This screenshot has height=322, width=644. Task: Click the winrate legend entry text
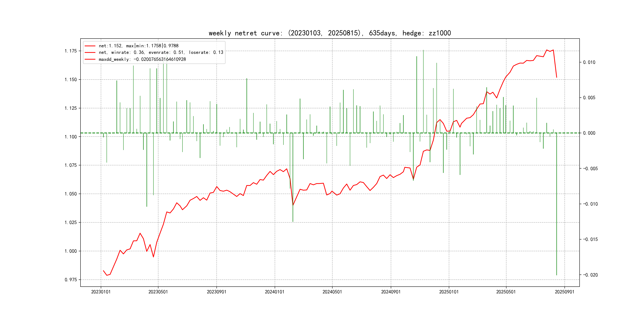pos(161,52)
